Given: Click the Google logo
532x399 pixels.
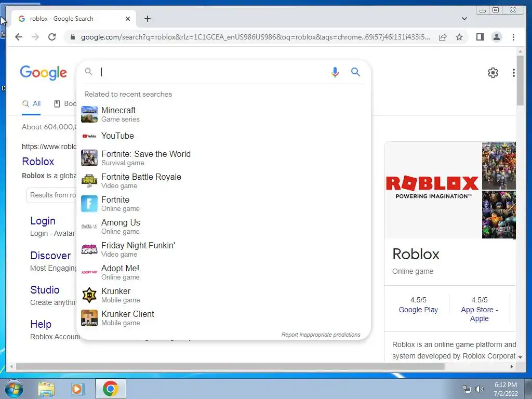Looking at the screenshot, I should (x=44, y=73).
